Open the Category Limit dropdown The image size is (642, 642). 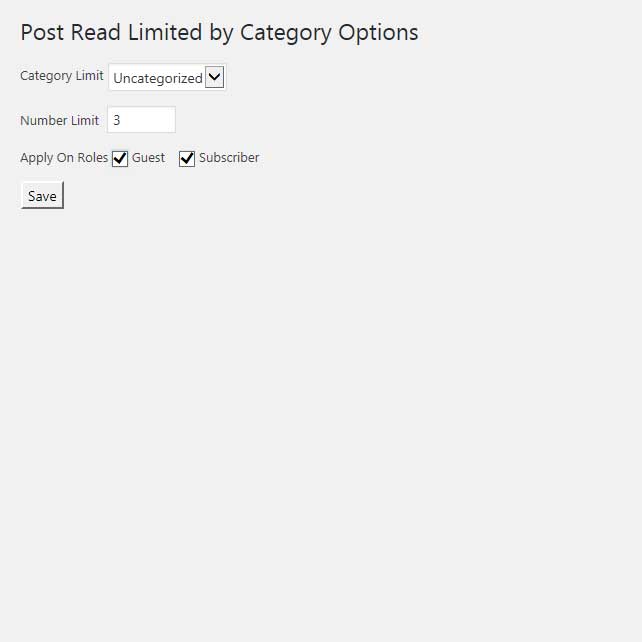tap(167, 78)
